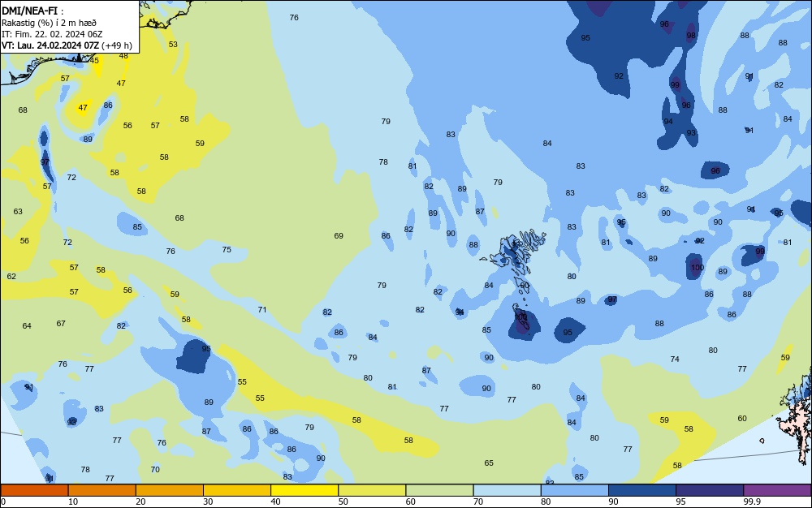812x508 pixels.
Task: Click the pale green 60–70 legend swatch
Action: (x=439, y=490)
